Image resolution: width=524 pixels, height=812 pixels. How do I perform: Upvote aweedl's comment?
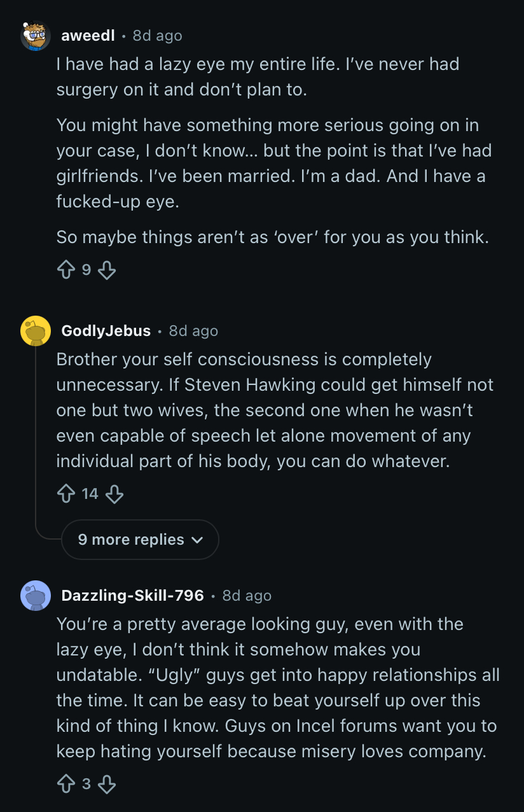tap(66, 270)
